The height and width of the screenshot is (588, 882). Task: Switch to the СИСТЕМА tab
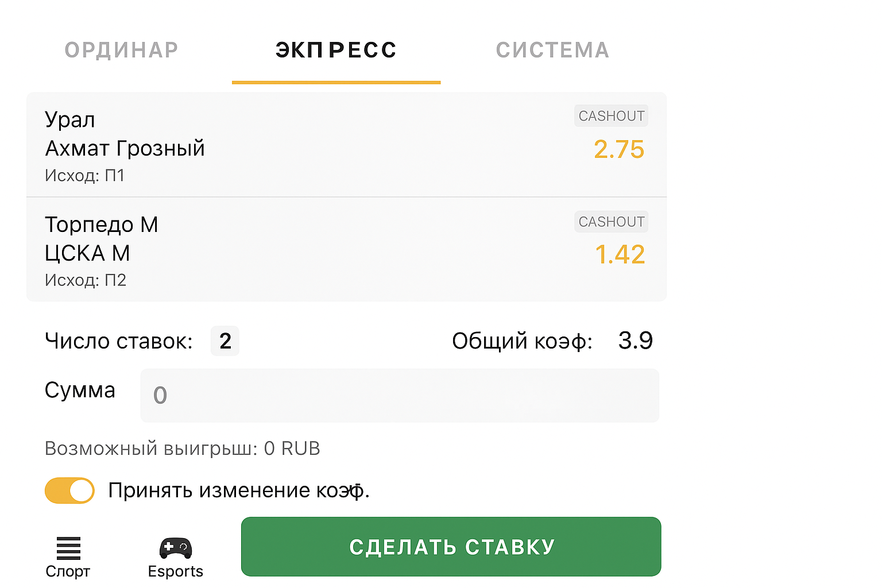pos(552,51)
